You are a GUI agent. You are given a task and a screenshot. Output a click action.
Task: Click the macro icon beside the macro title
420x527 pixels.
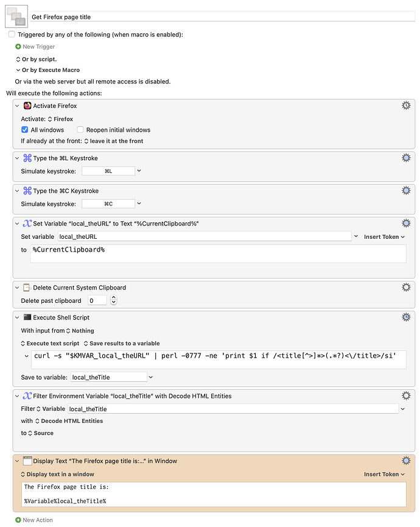(16, 15)
